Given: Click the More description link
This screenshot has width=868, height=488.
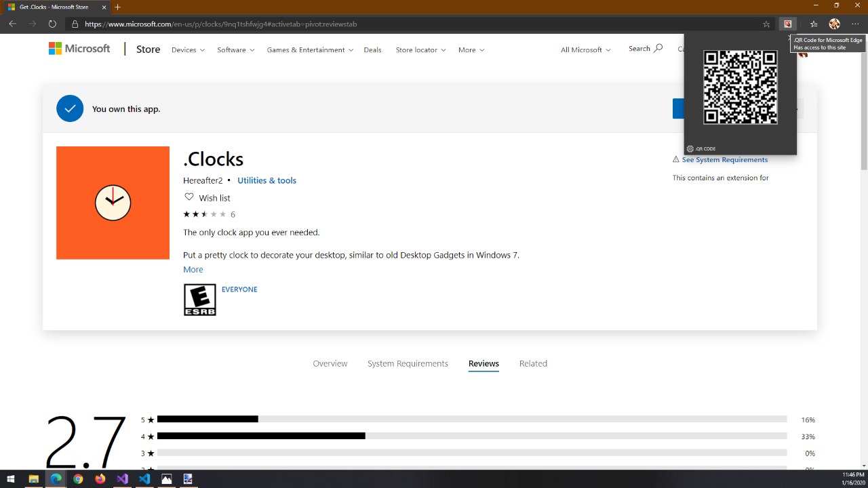Looking at the screenshot, I should point(193,269).
